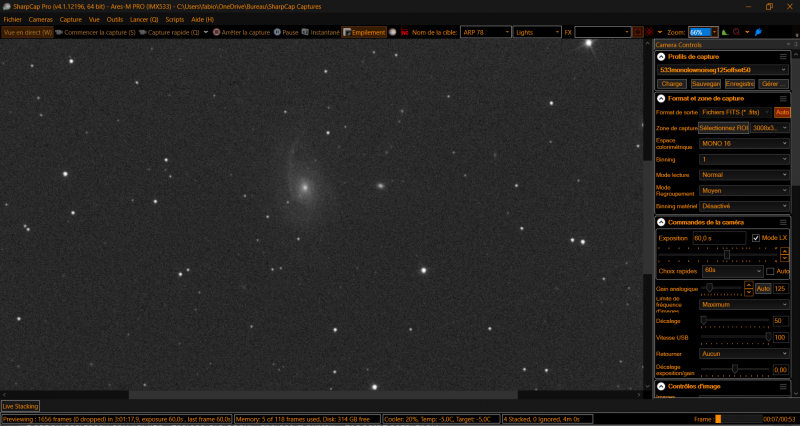This screenshot has height=426, width=800.
Task: Toggle the Mode LX checkbox
Action: pos(756,238)
